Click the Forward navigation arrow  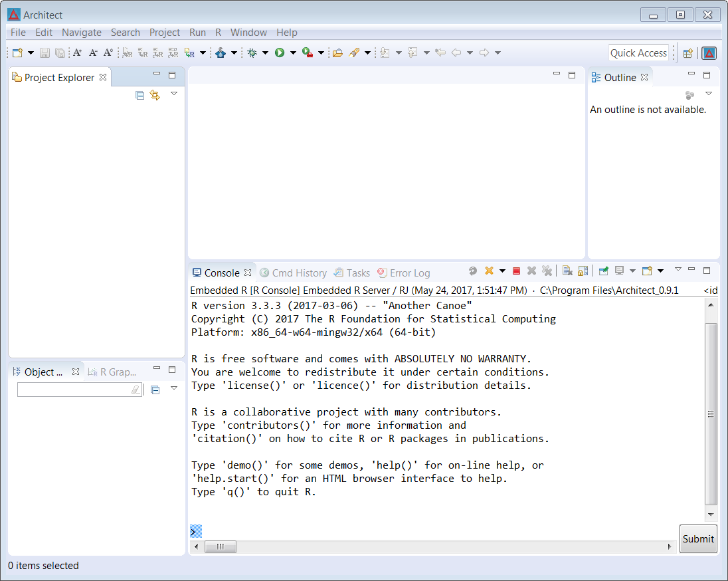pyautogui.click(x=484, y=53)
